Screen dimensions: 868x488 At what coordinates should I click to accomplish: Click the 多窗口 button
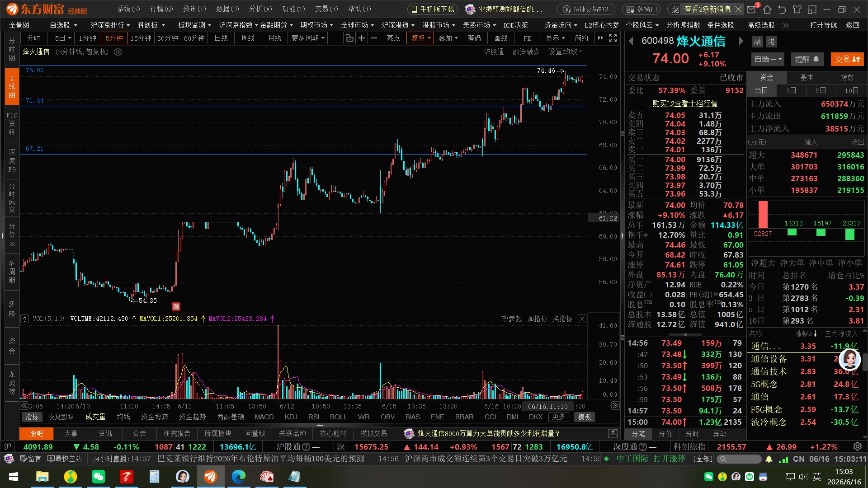642,9
